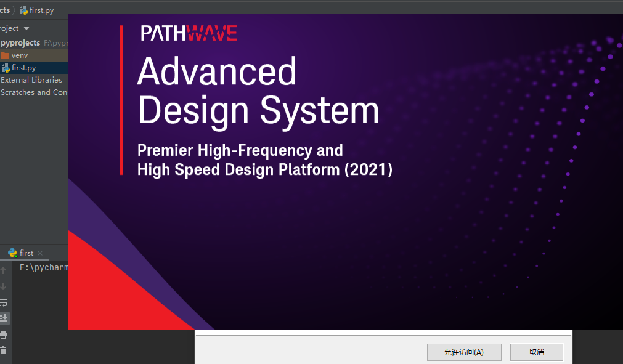623x364 pixels.
Task: Click the venv folder icon
Action: [x=5, y=55]
